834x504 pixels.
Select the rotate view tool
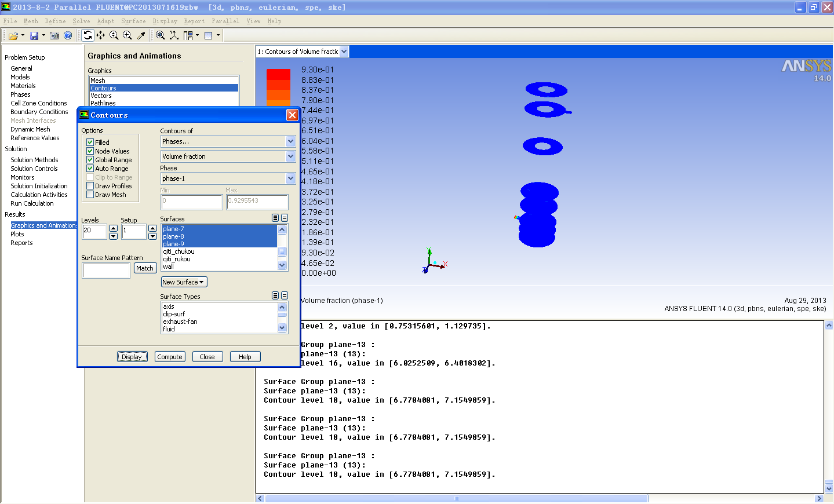(88, 35)
